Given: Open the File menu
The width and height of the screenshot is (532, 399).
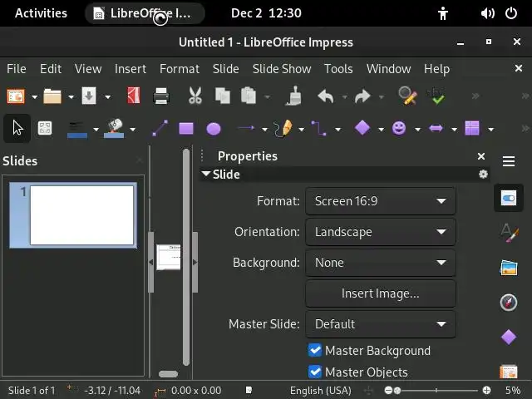Looking at the screenshot, I should [x=17, y=69].
